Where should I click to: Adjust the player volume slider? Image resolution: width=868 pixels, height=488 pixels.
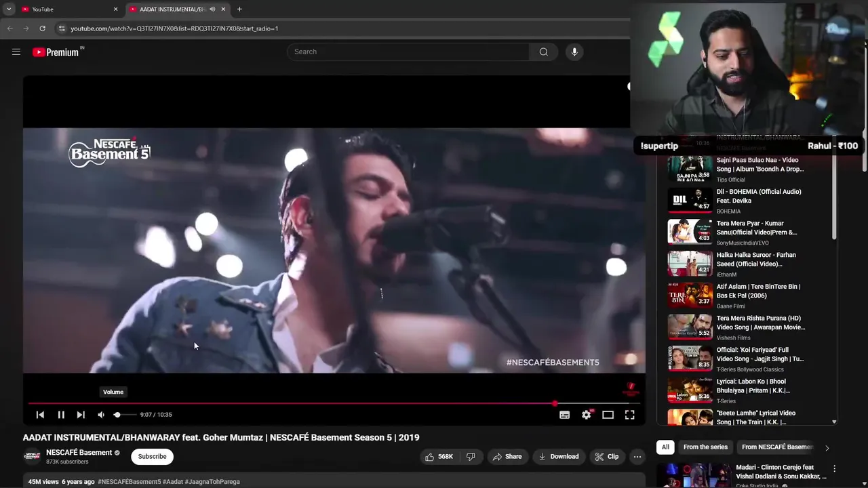pos(124,415)
